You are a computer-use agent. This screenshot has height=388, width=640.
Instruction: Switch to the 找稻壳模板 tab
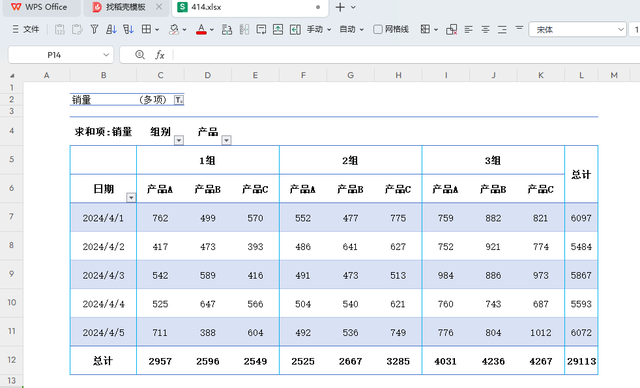126,7
